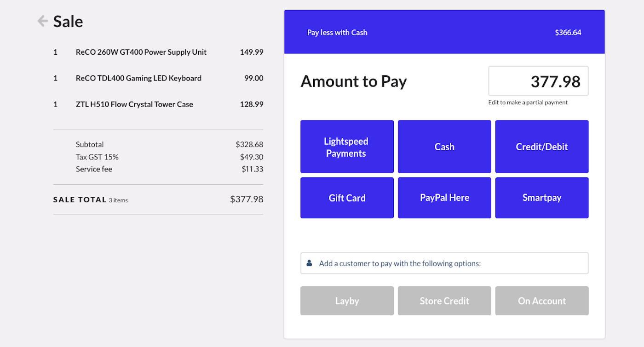This screenshot has width=644, height=347.
Task: Select the ReCO TDL400 Gaming Keyboard item
Action: coord(138,79)
